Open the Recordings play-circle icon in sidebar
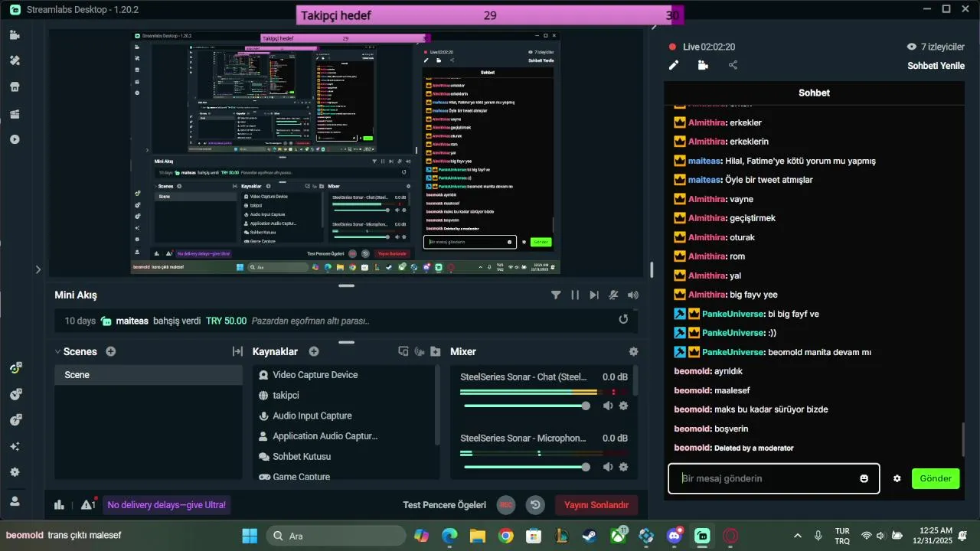The height and width of the screenshot is (551, 980). (x=15, y=139)
